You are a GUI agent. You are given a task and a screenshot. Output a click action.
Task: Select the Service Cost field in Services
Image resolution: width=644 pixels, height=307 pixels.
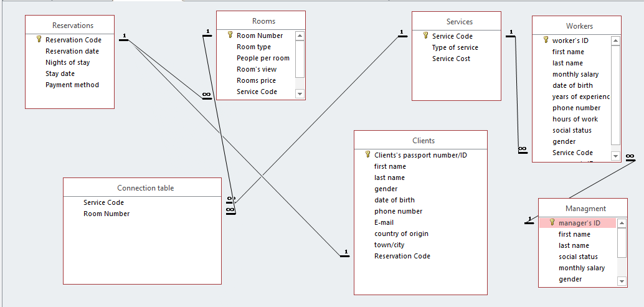[x=451, y=59]
